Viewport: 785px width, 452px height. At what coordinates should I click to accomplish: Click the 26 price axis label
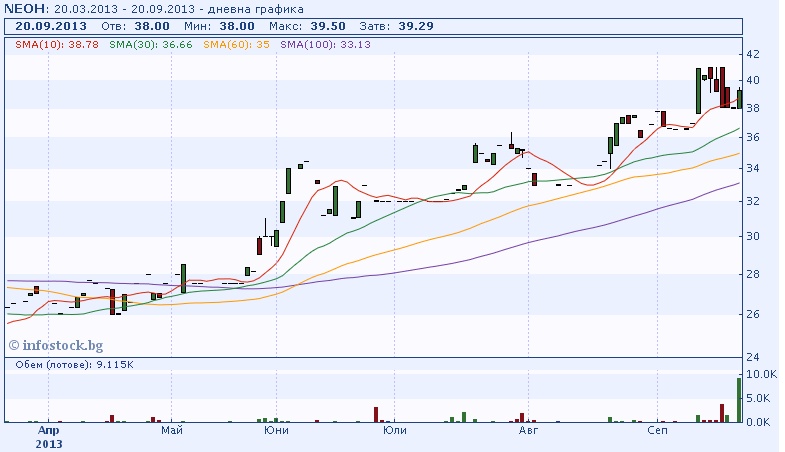tap(753, 314)
